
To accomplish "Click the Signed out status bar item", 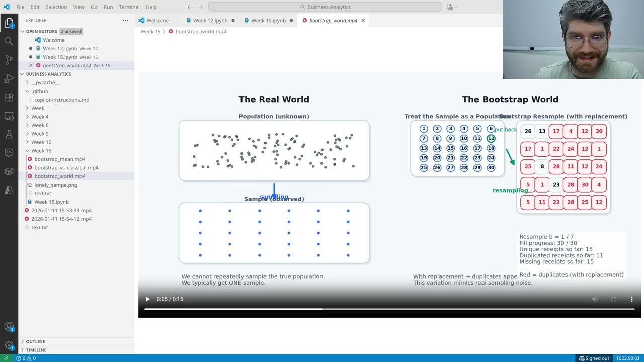I will click(x=594, y=358).
